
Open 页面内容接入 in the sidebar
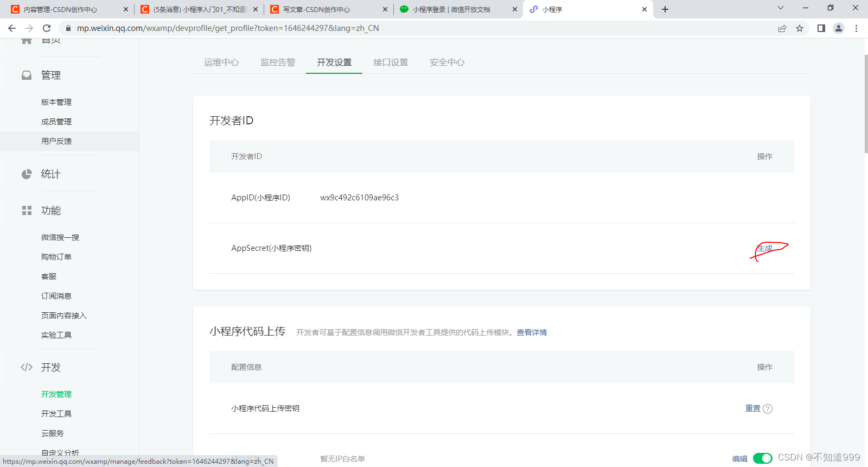coord(64,315)
